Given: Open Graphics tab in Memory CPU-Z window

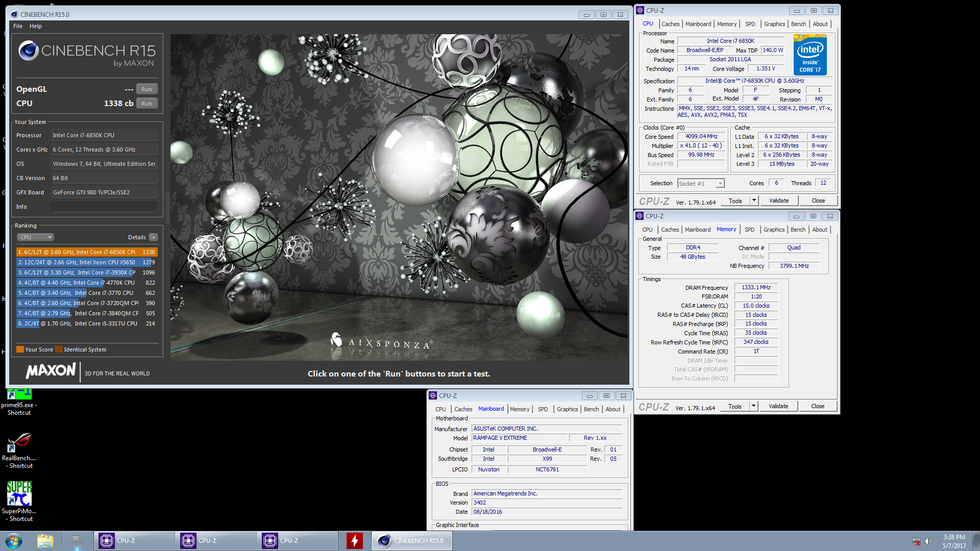Looking at the screenshot, I should coord(774,230).
